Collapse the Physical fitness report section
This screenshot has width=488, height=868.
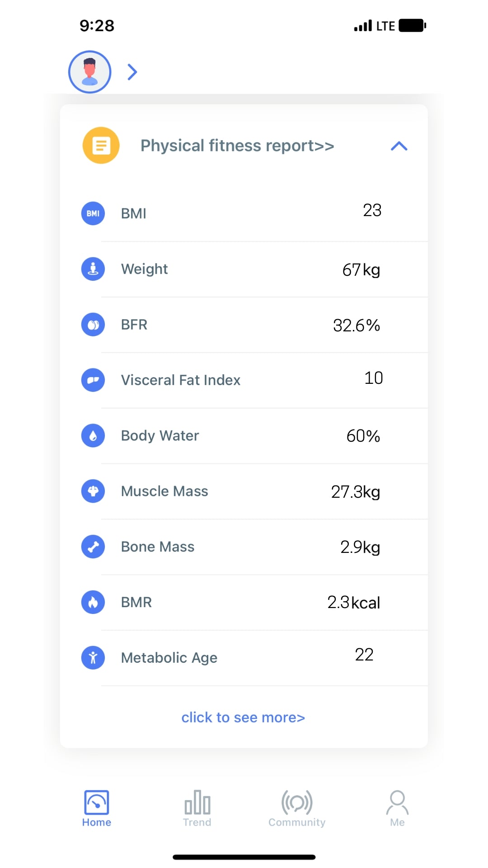point(399,146)
